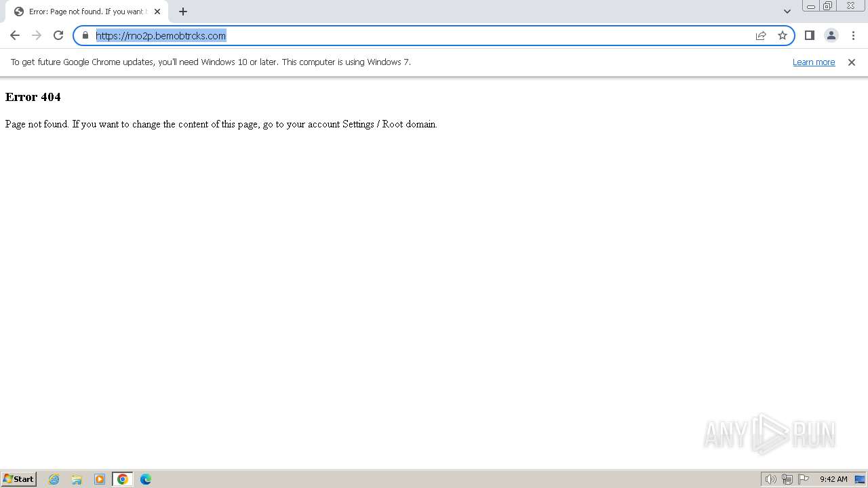This screenshot has height=488, width=868.
Task: Open the Windows Start menu
Action: (19, 479)
